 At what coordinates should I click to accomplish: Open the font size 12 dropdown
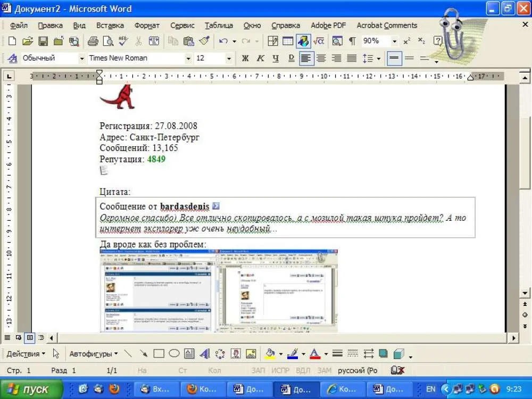pos(229,59)
